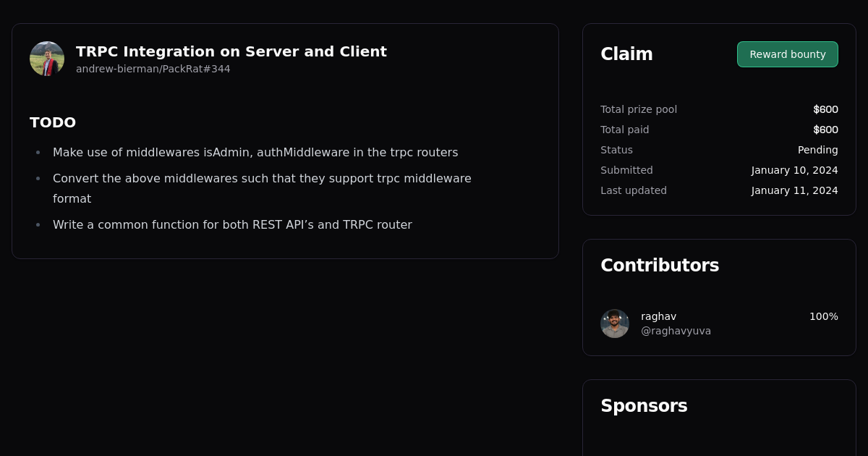This screenshot has height=456, width=868.
Task: Select the isAdmin middleware bullet item
Action: [255, 152]
